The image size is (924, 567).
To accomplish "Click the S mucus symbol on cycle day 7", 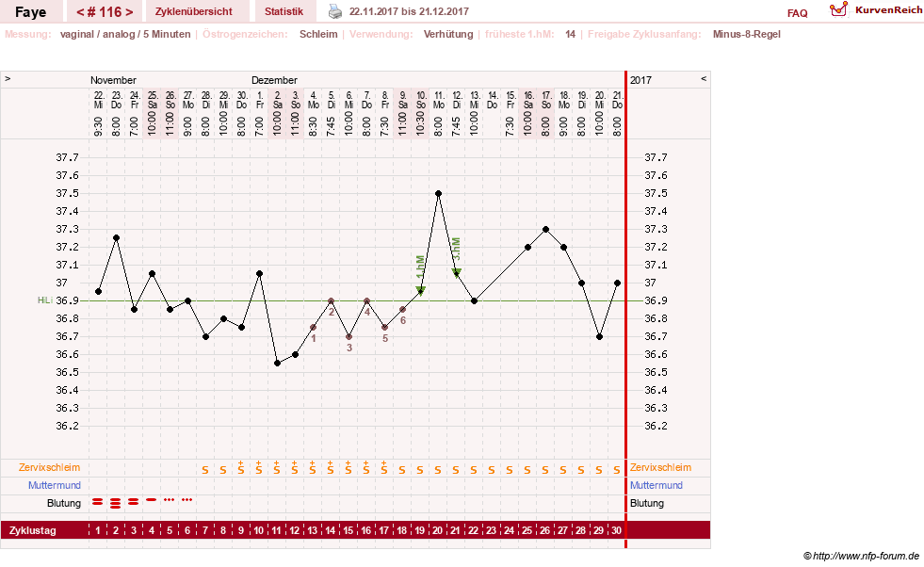I will click(205, 470).
